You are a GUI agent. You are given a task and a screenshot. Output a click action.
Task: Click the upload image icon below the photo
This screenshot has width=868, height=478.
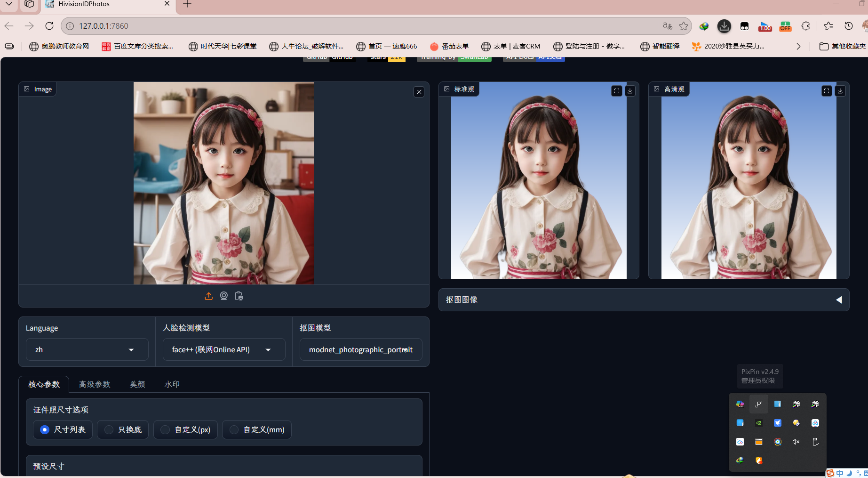pos(209,296)
